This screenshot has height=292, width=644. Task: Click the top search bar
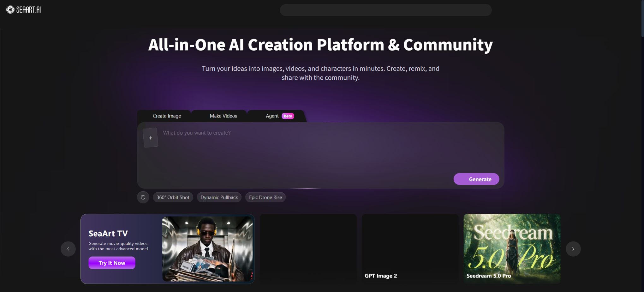coord(386,10)
